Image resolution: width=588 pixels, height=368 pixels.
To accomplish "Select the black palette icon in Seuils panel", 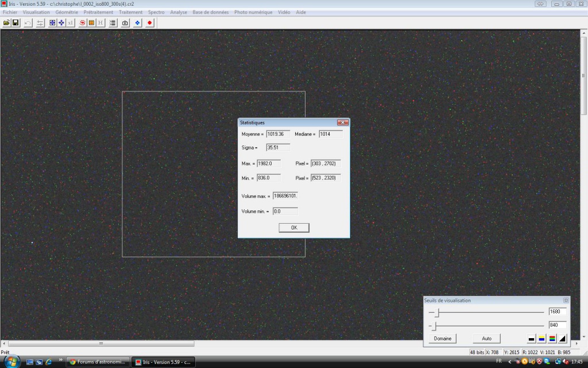I will coord(531,339).
